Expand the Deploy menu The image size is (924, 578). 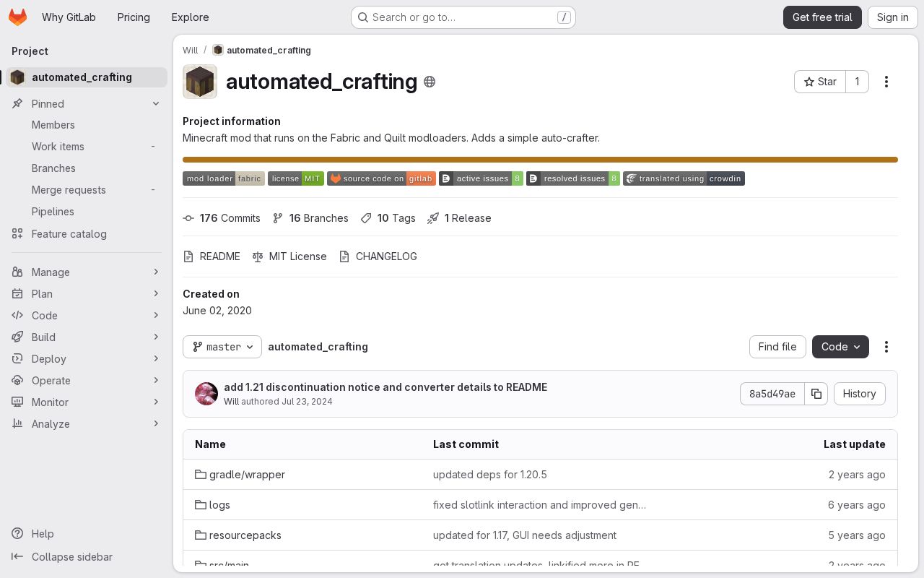[87, 359]
